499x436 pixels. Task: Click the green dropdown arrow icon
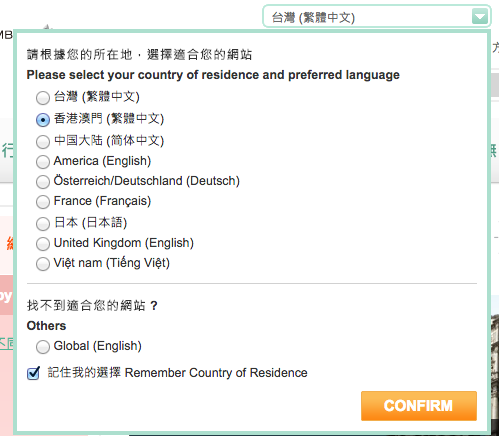480,17
